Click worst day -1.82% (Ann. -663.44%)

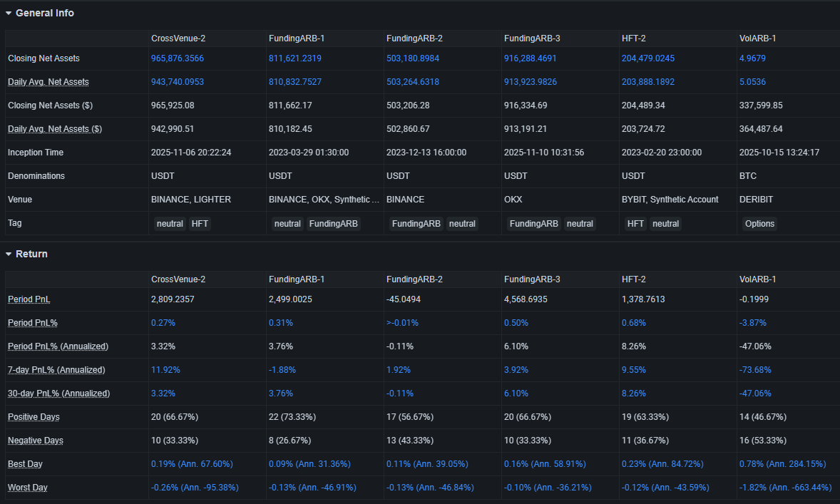point(785,488)
